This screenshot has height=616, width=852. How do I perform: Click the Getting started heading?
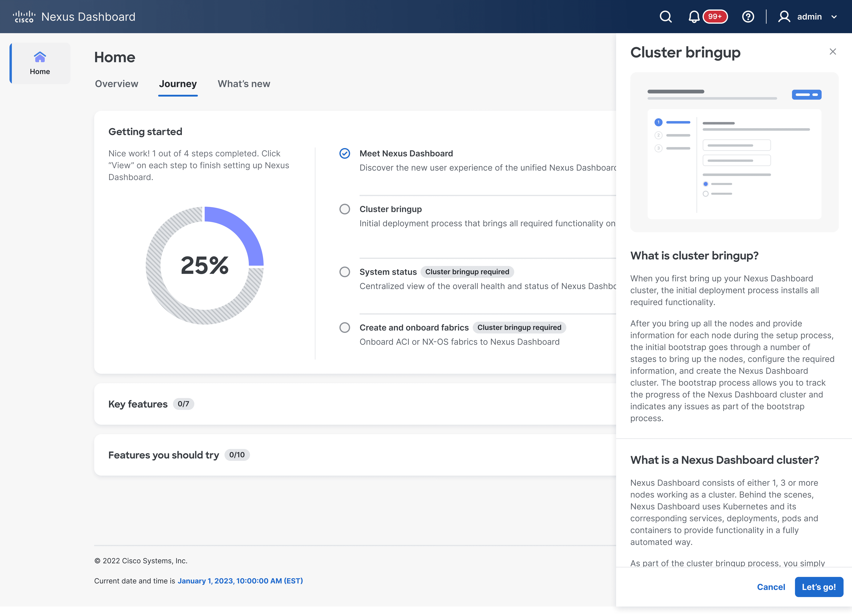click(x=145, y=131)
